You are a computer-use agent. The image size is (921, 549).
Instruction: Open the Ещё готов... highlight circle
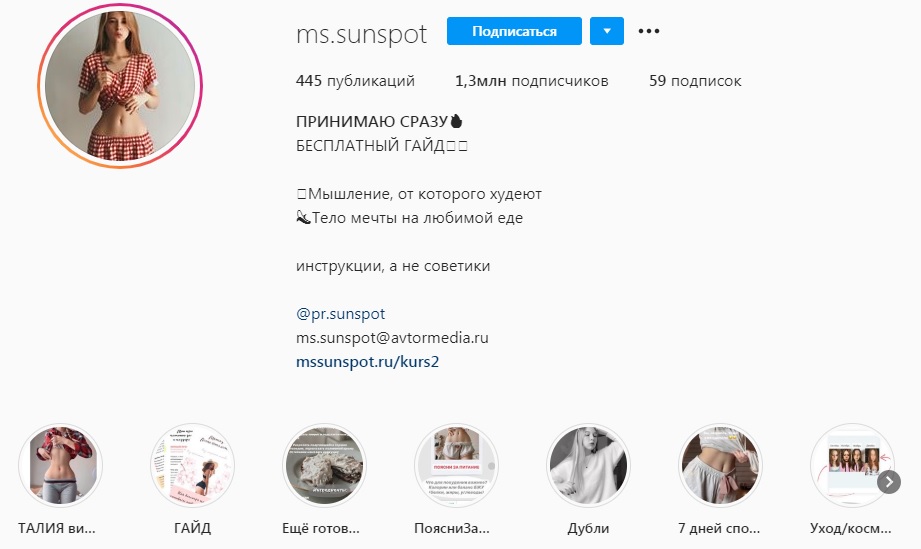[x=324, y=466]
